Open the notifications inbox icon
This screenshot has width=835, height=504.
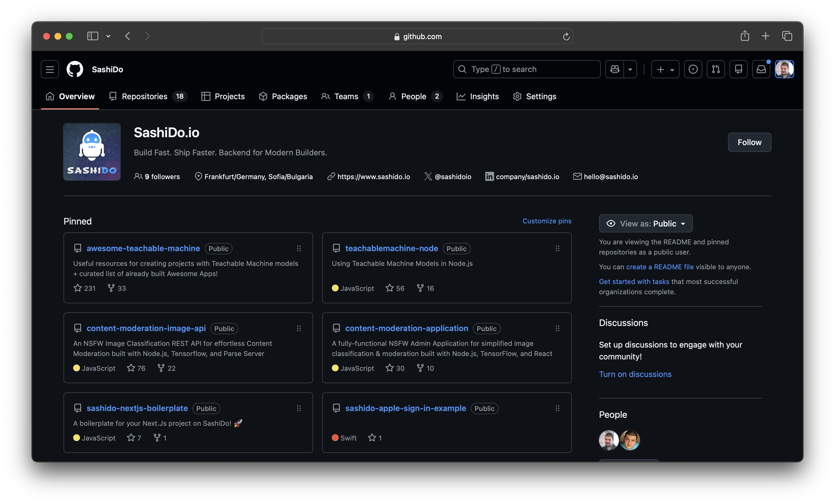coord(761,69)
